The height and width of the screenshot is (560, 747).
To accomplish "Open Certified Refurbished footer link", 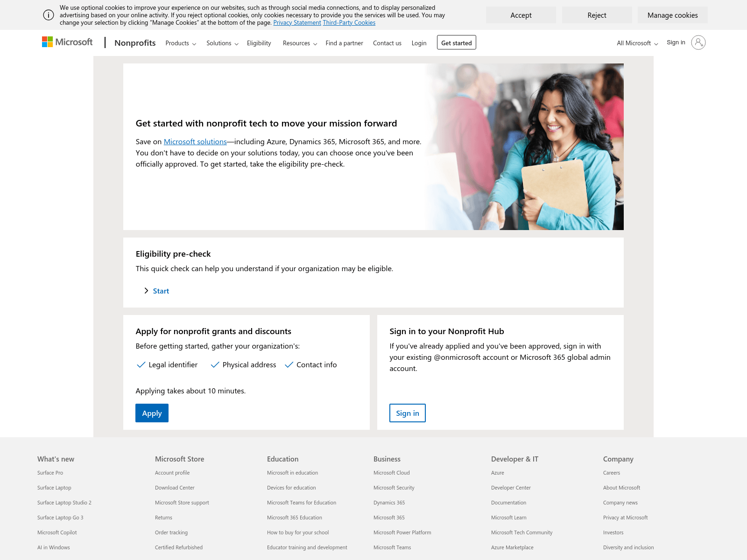I will (x=179, y=547).
